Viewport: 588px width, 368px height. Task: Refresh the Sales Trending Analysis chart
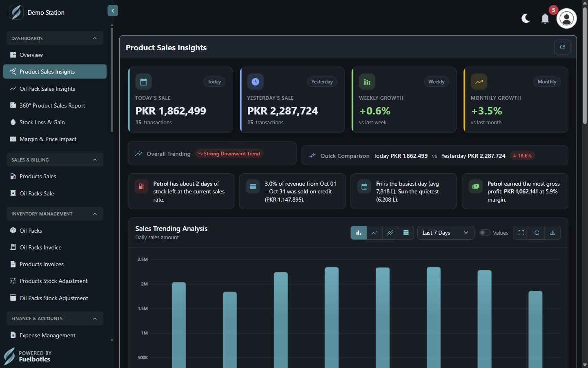[x=537, y=233]
